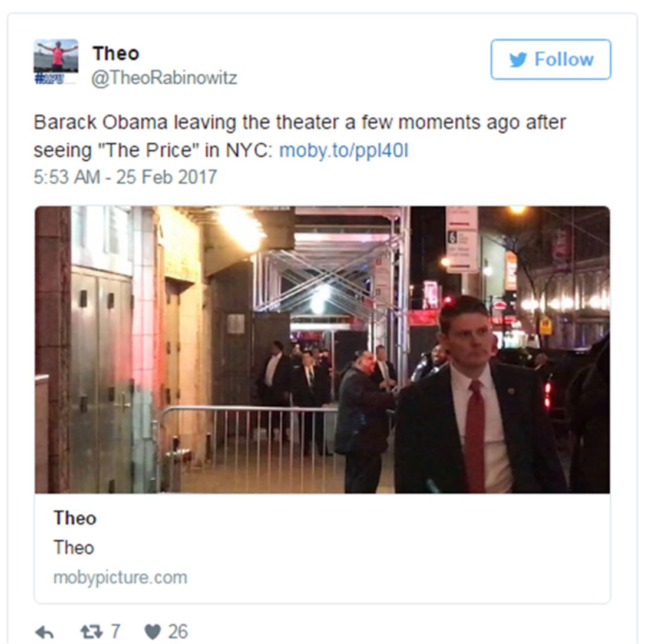Click the Theo card description line
The height and width of the screenshot is (644, 648).
click(74, 548)
